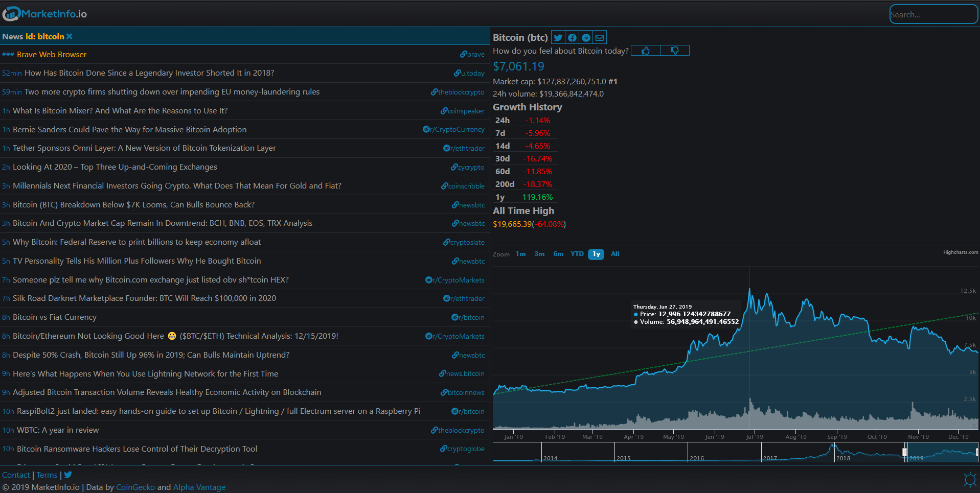Viewport: 980px width, 493px height.
Task: Read 'How Has Bitcoin Done' article
Action: (x=149, y=73)
